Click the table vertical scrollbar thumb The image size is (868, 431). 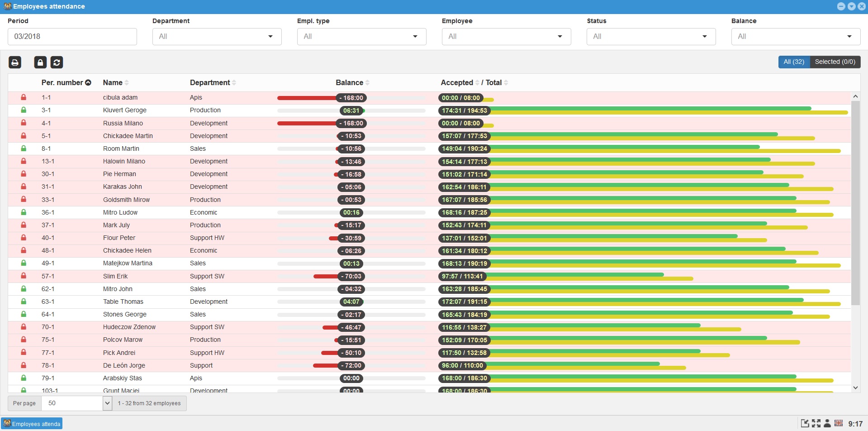click(855, 203)
